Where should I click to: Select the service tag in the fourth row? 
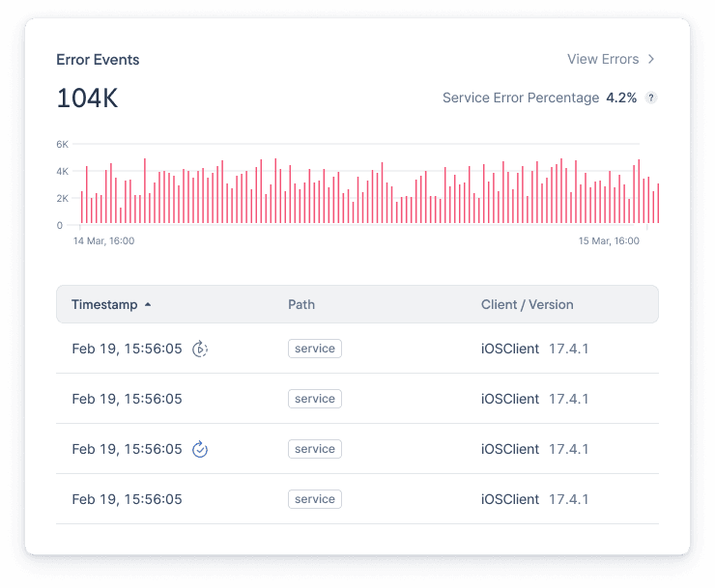pyautogui.click(x=314, y=499)
